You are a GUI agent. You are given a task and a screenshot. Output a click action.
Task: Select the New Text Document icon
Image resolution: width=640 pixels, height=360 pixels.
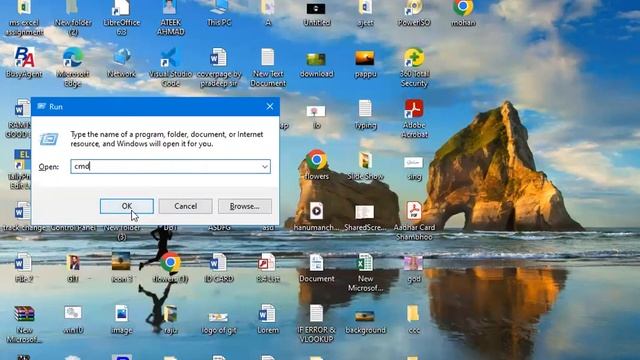[x=268, y=67]
